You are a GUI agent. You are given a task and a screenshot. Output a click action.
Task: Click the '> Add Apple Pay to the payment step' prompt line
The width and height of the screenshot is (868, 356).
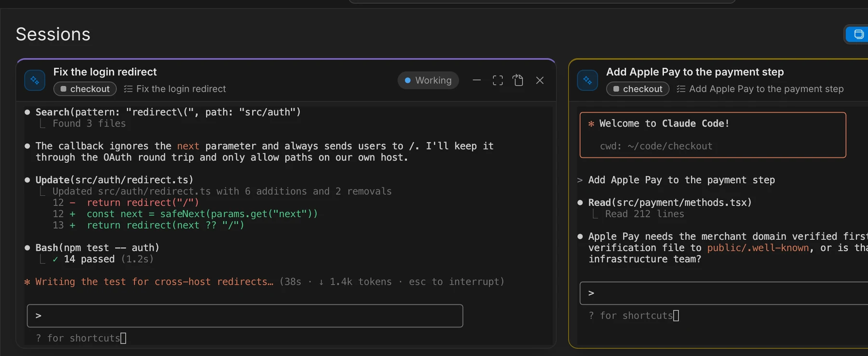[x=676, y=180]
